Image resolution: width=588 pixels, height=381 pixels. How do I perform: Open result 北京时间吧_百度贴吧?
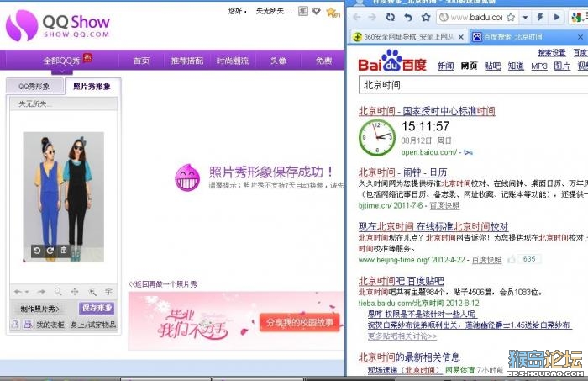pos(402,281)
